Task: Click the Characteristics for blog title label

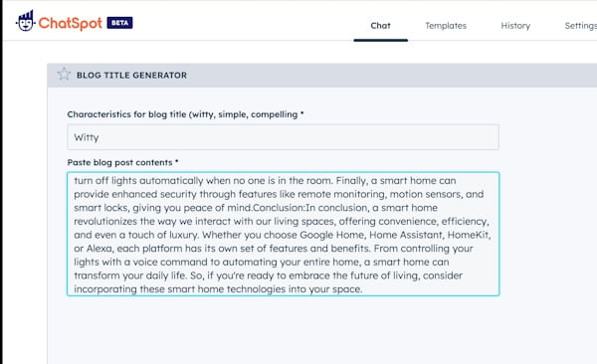Action: [185, 114]
